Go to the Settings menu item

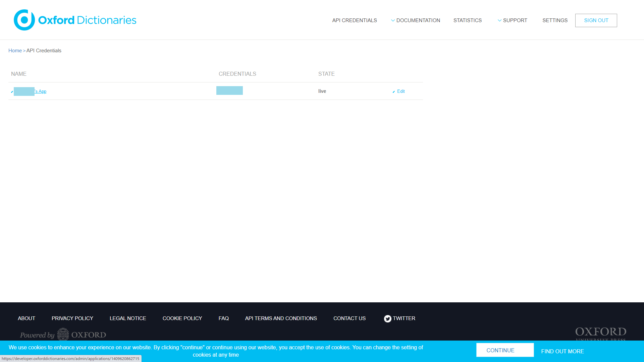[555, 20]
